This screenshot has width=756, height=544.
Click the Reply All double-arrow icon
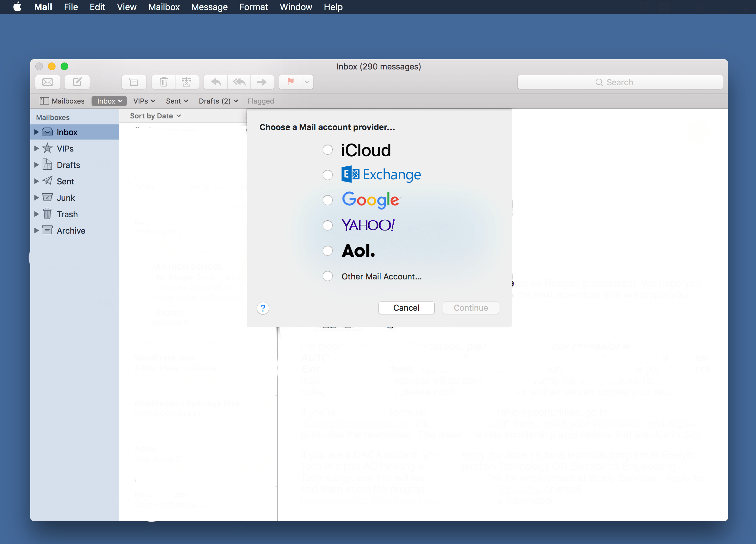click(x=239, y=82)
